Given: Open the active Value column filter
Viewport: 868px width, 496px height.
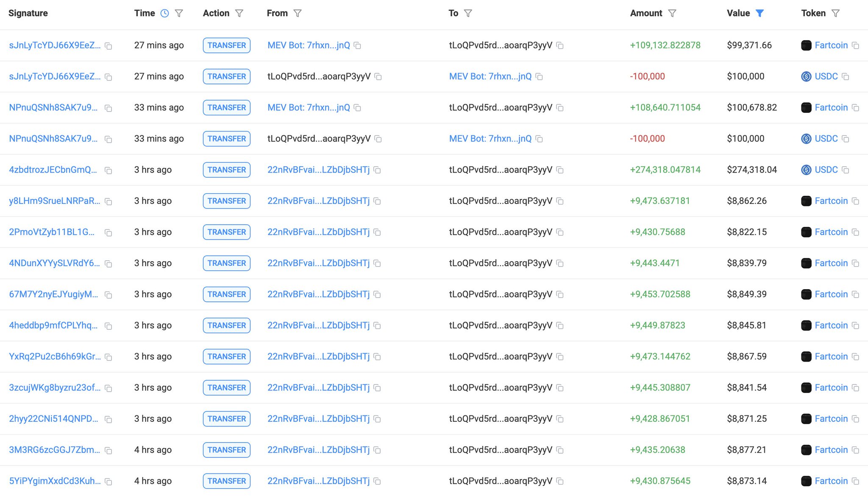Looking at the screenshot, I should [x=760, y=13].
